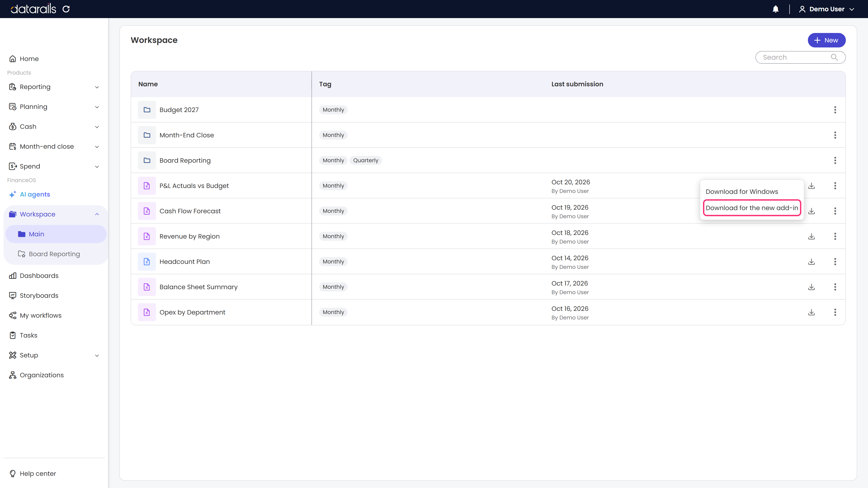Select the Main workspace folder

pos(56,234)
